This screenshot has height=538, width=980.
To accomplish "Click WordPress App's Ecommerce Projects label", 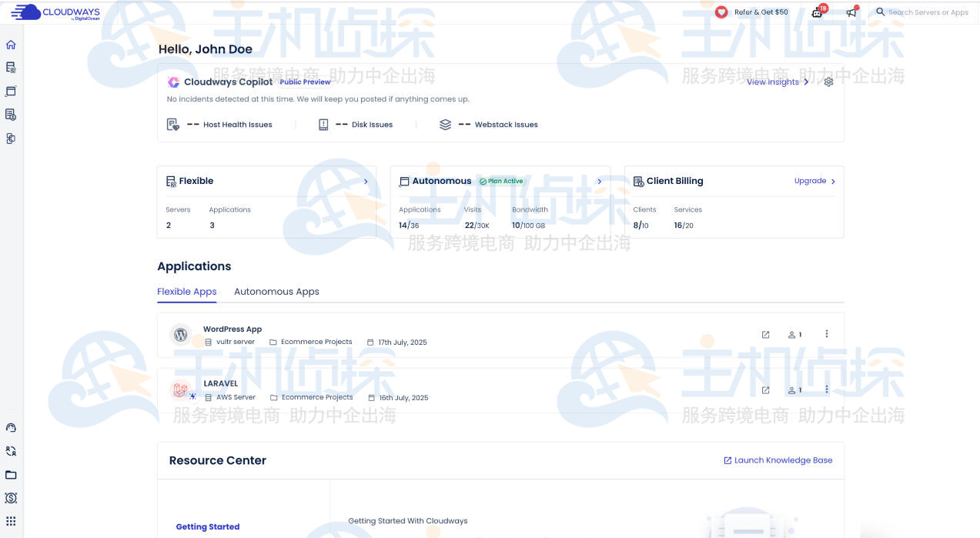I will pyautogui.click(x=316, y=342).
